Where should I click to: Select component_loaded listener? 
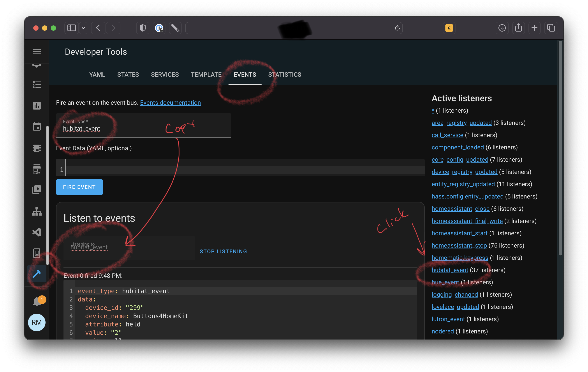coord(458,147)
